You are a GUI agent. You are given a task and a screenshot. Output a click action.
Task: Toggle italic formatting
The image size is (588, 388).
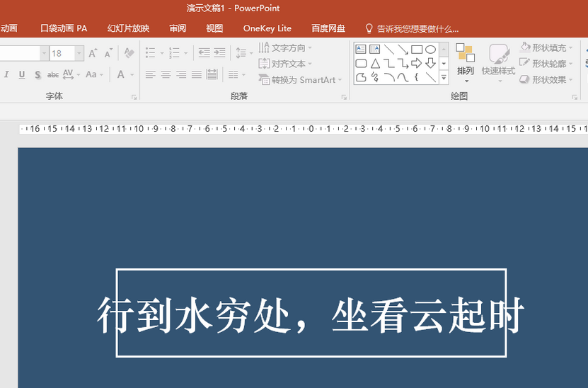tap(7, 74)
